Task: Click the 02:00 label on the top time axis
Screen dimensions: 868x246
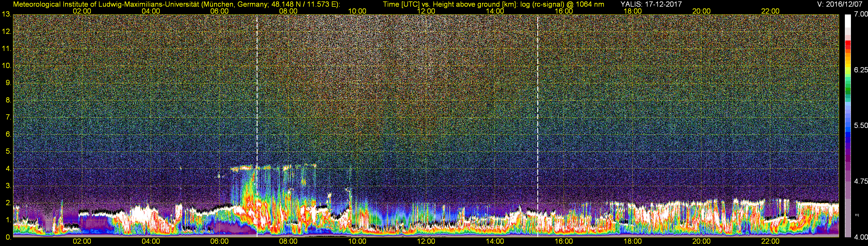Action: (82, 11)
